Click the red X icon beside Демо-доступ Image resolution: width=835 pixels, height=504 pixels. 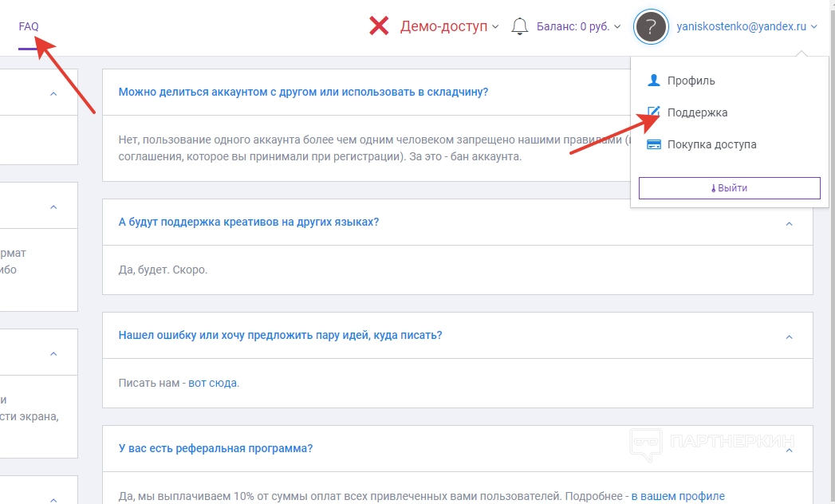(379, 26)
